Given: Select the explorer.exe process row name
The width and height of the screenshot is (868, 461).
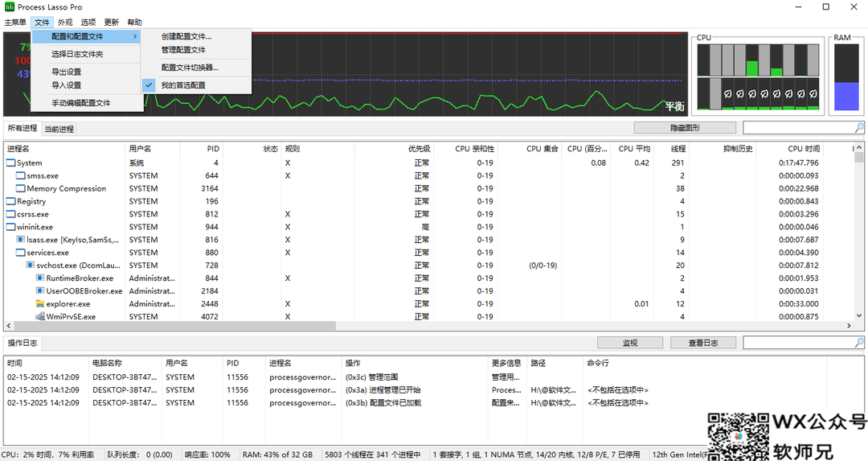Looking at the screenshot, I should pyautogui.click(x=68, y=303).
